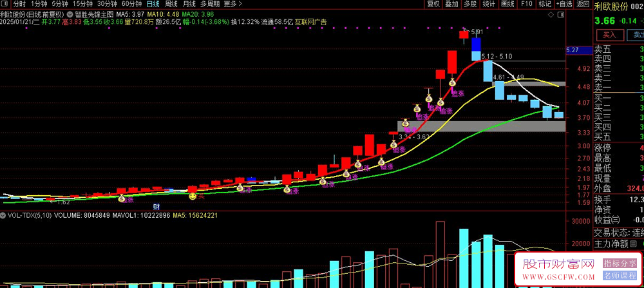Click the money bag icon near 1.62 label

coord(122,198)
